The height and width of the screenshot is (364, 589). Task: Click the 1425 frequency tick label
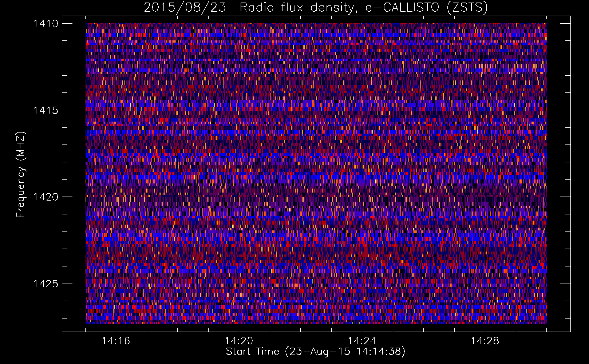pyautogui.click(x=46, y=284)
